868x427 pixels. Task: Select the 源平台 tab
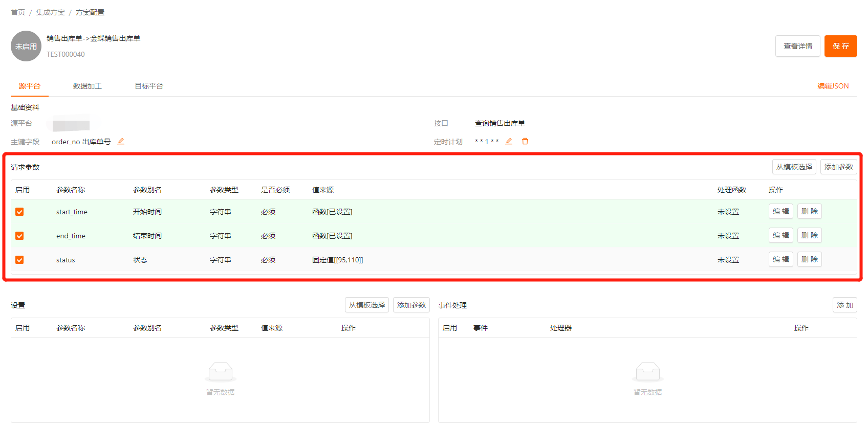click(30, 86)
